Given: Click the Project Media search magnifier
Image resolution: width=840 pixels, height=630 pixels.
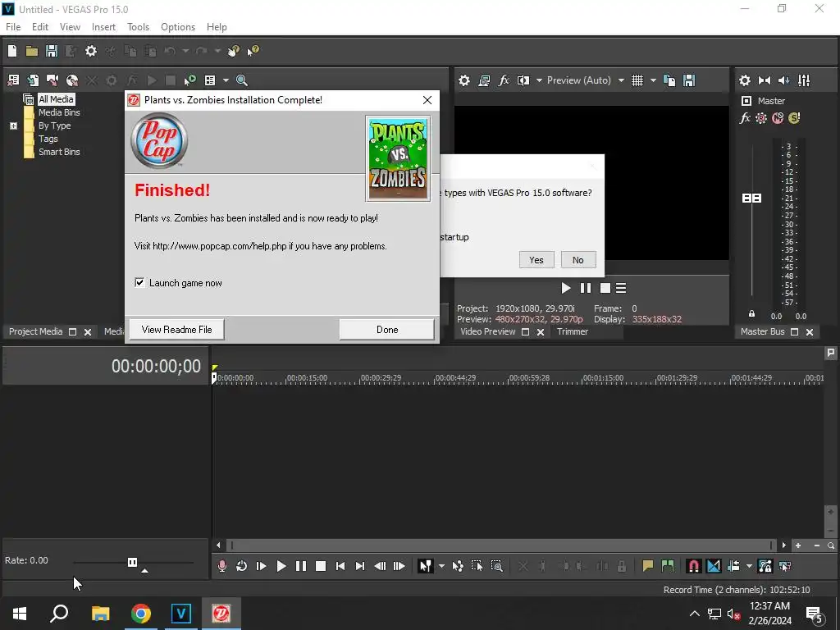Looking at the screenshot, I should coord(242,80).
